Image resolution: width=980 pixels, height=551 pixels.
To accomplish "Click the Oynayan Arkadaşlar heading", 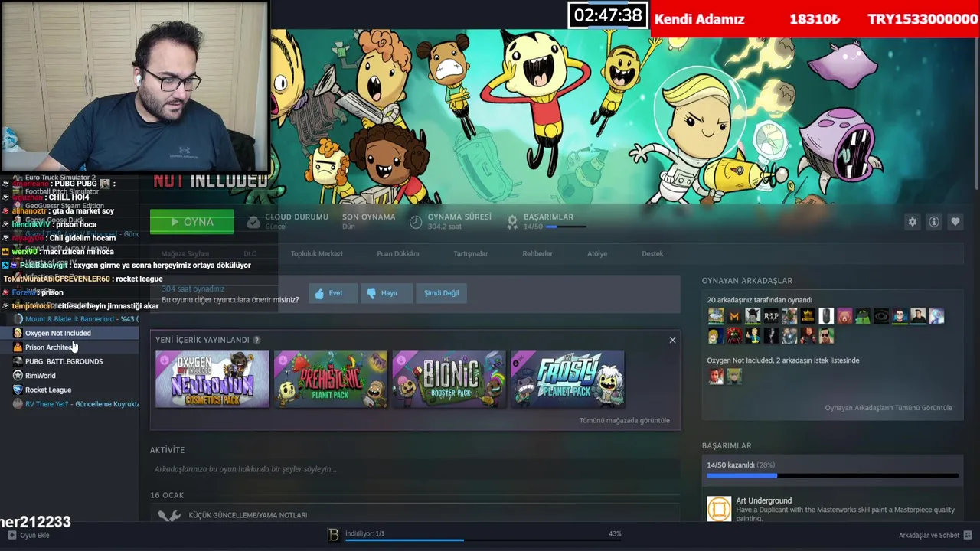I will [746, 281].
